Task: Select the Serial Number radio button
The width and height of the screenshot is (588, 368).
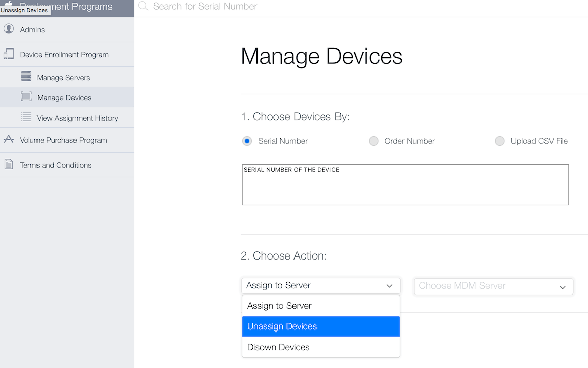Action: click(x=247, y=141)
